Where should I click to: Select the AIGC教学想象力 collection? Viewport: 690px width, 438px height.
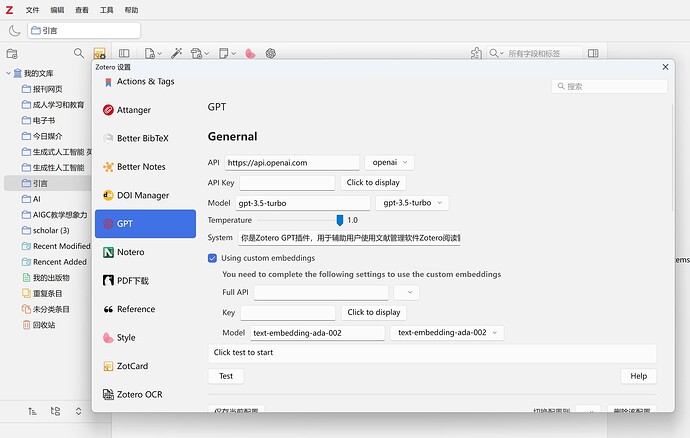55,215
